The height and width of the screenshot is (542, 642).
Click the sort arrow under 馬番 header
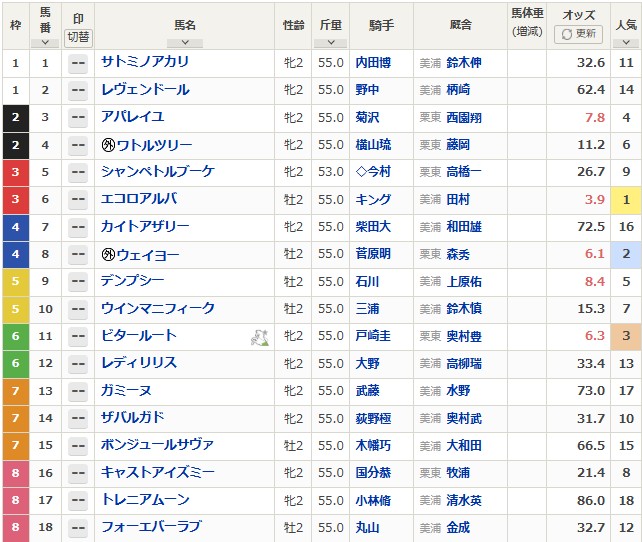[x=45, y=43]
